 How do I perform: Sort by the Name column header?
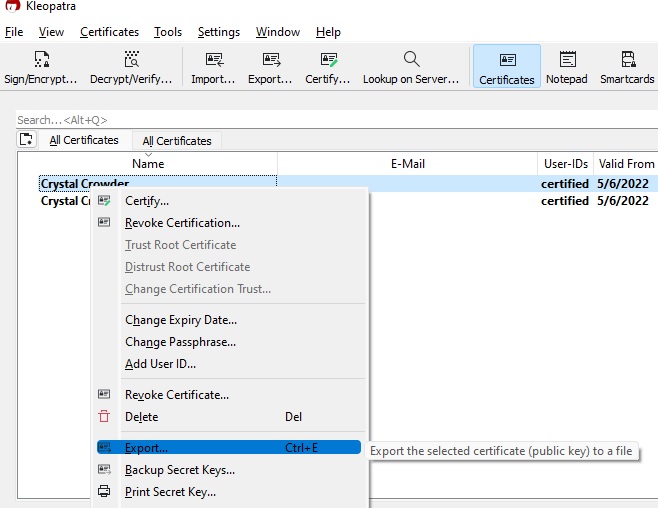148,164
